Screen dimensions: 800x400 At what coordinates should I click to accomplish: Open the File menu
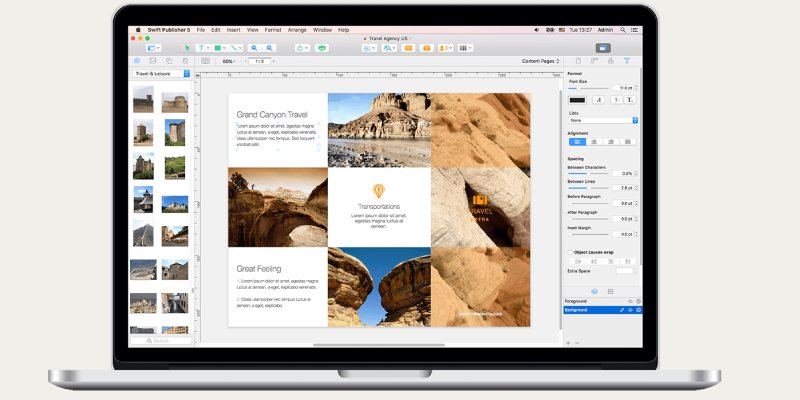[201, 30]
